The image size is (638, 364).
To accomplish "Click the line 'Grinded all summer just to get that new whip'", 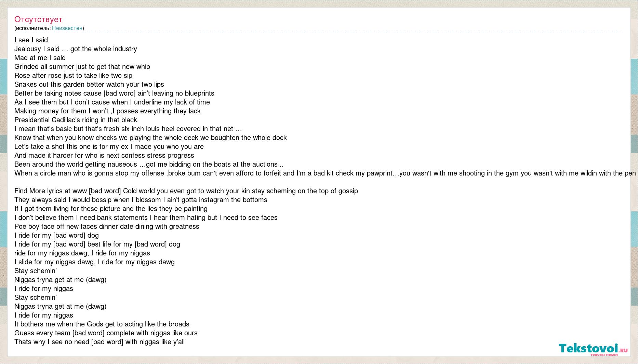I will tap(82, 67).
